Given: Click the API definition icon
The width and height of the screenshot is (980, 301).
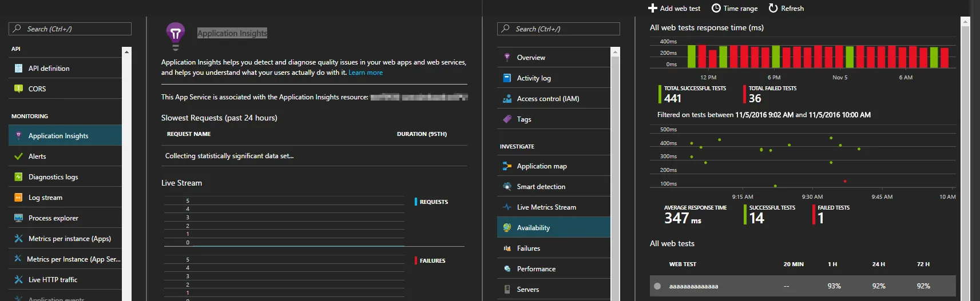Looking at the screenshot, I should click(x=18, y=69).
